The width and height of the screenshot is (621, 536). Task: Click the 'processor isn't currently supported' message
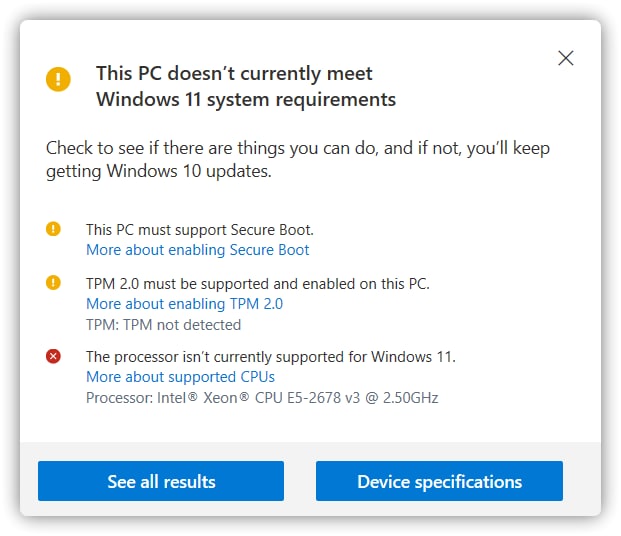coord(271,357)
